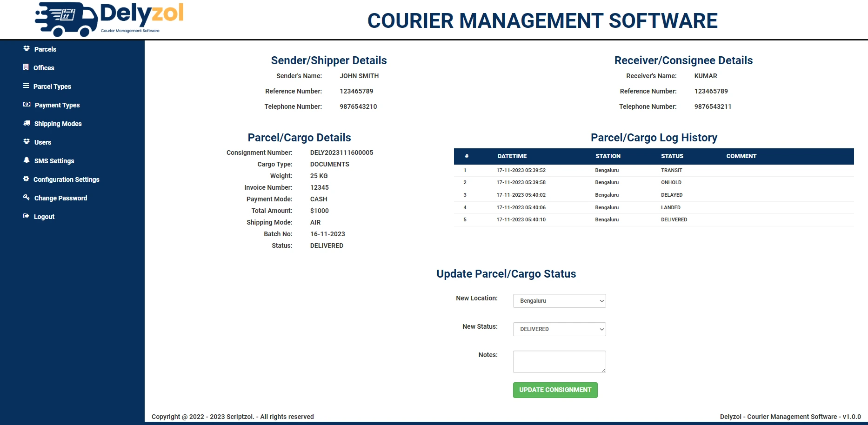Select the LANDED status log entry
The width and height of the screenshot is (868, 425).
coord(671,207)
